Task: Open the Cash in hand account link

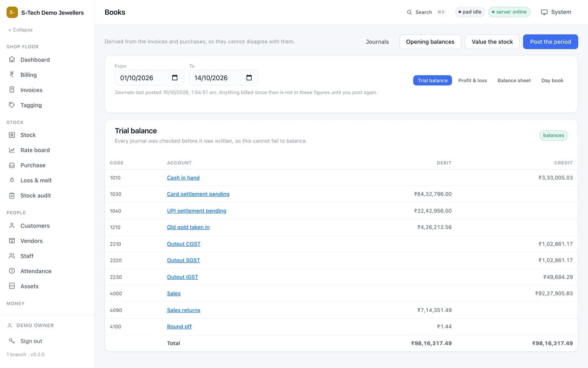Action: click(183, 178)
